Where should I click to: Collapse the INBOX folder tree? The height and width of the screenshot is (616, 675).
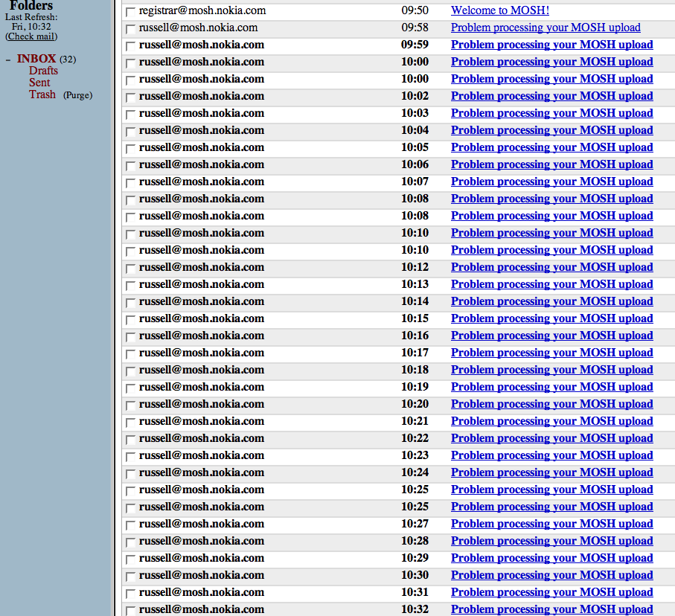[8, 60]
